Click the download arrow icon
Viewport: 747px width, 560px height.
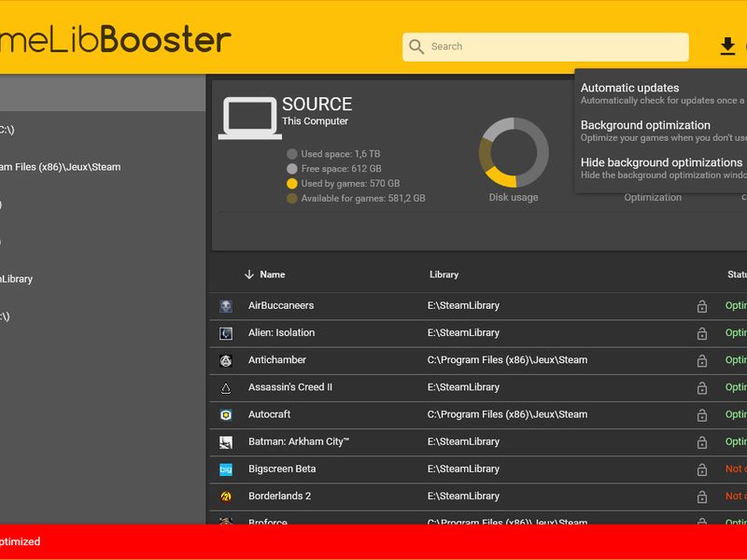(727, 46)
